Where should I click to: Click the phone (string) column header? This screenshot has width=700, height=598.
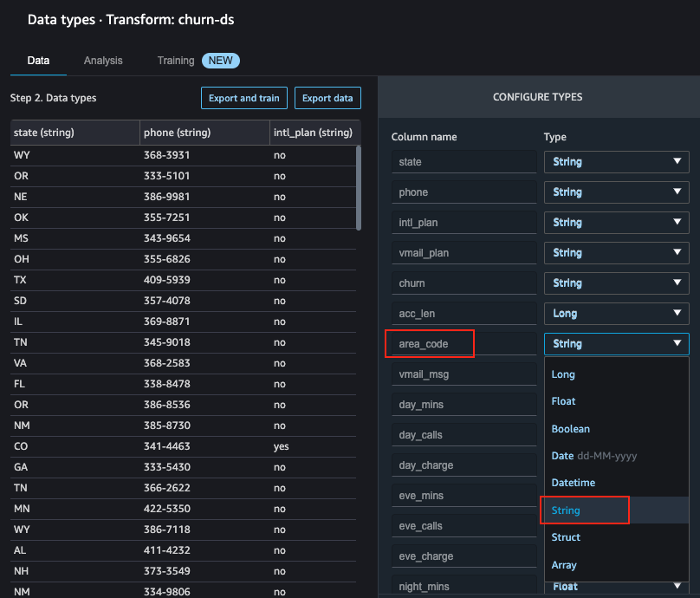205,133
